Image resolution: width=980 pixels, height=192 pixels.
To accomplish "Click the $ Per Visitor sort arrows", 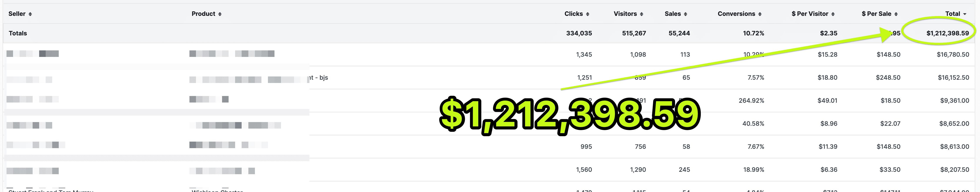I will 833,14.
